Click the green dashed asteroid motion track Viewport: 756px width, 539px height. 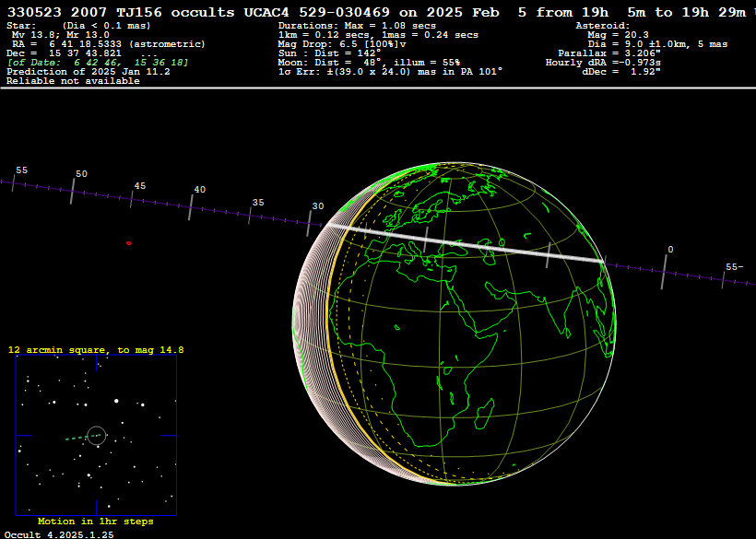click(x=84, y=438)
